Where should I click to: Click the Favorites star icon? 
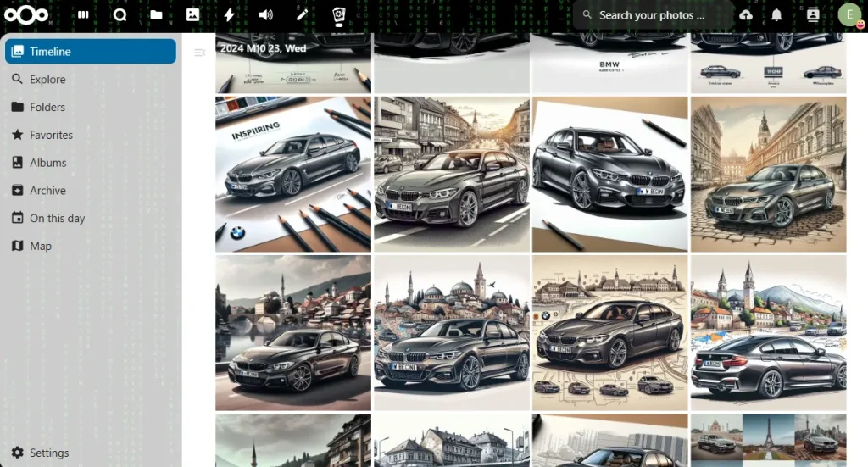pos(18,135)
